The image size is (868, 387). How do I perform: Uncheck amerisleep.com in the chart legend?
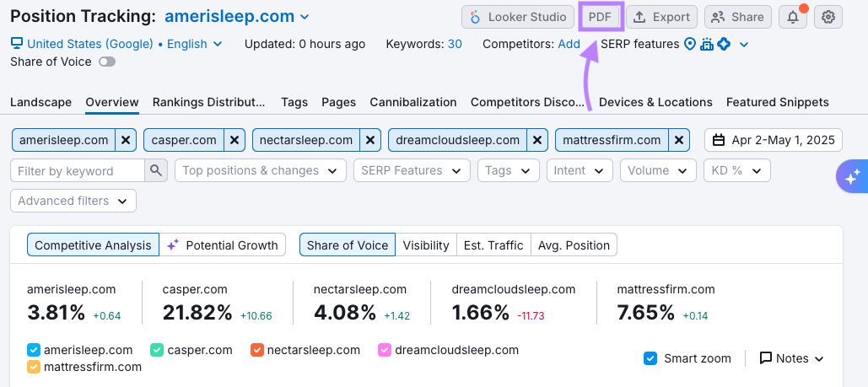coord(34,350)
